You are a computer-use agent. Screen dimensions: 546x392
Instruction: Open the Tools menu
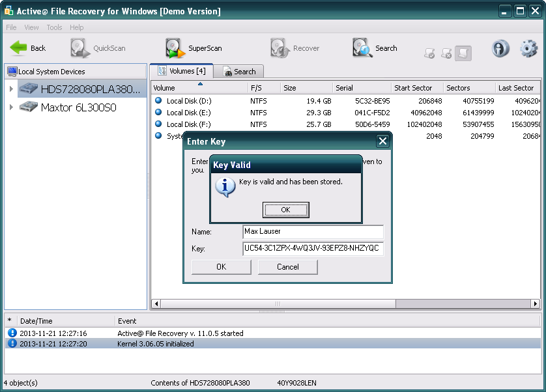point(53,27)
